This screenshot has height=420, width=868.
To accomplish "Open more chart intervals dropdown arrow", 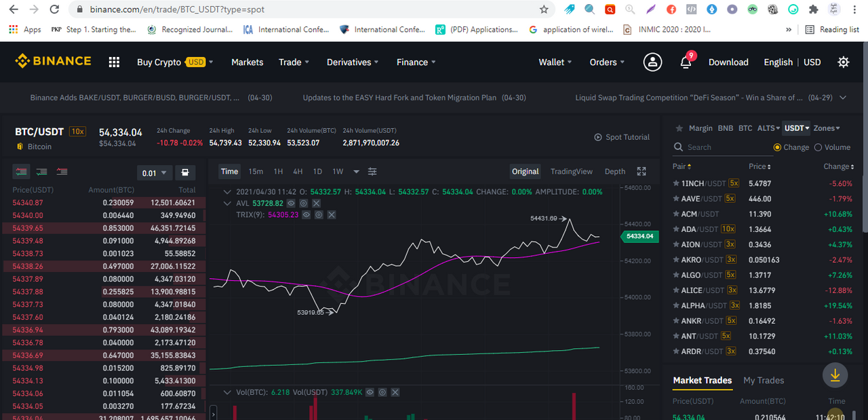I will [x=357, y=172].
